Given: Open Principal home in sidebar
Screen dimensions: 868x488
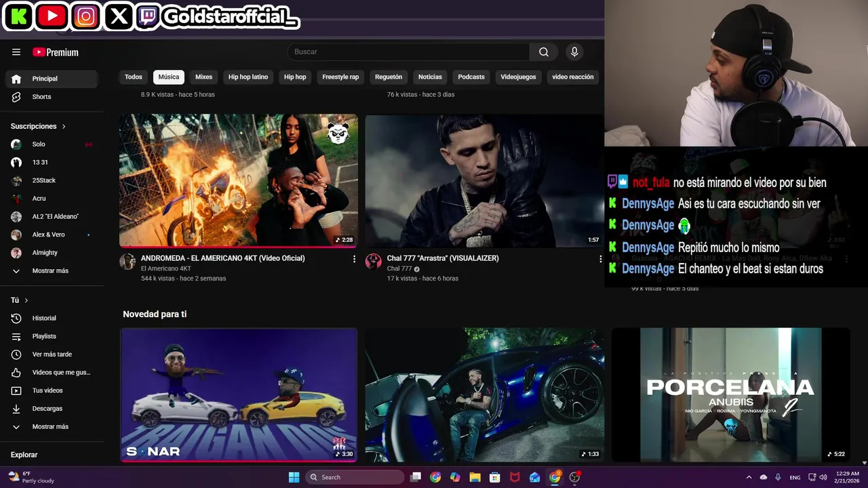Looking at the screenshot, I should coord(52,79).
